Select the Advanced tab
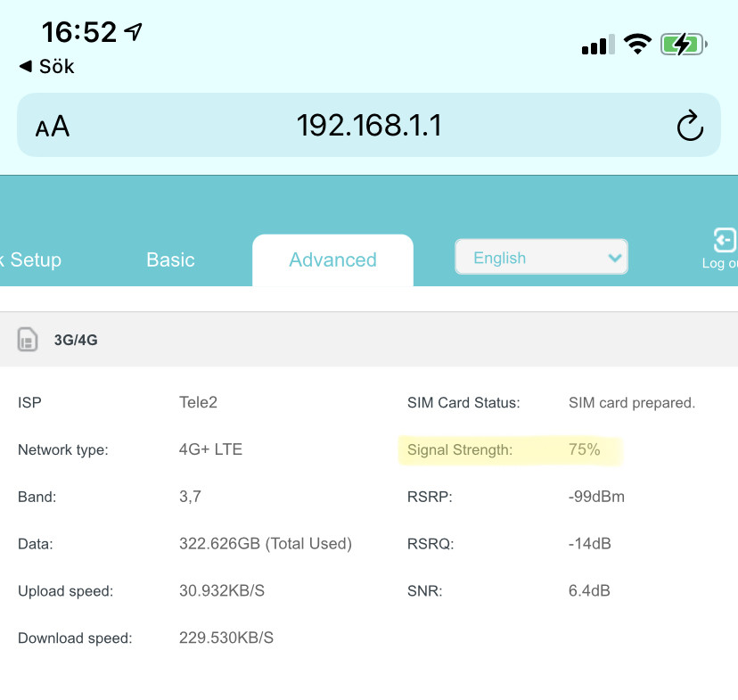Screen dimensions: 738x700 coord(332,259)
